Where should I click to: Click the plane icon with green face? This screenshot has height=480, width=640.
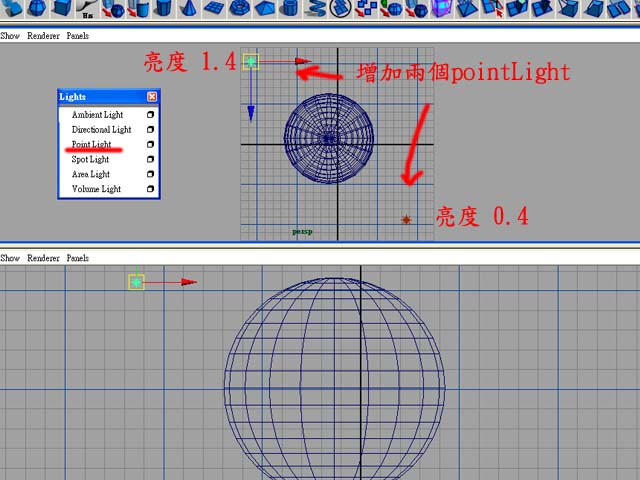(x=517, y=8)
